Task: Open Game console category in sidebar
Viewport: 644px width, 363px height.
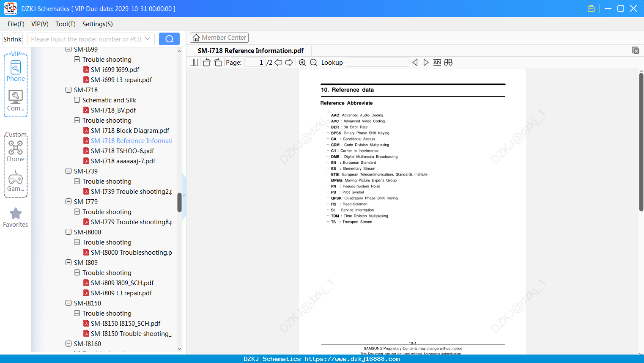Action: [16, 181]
